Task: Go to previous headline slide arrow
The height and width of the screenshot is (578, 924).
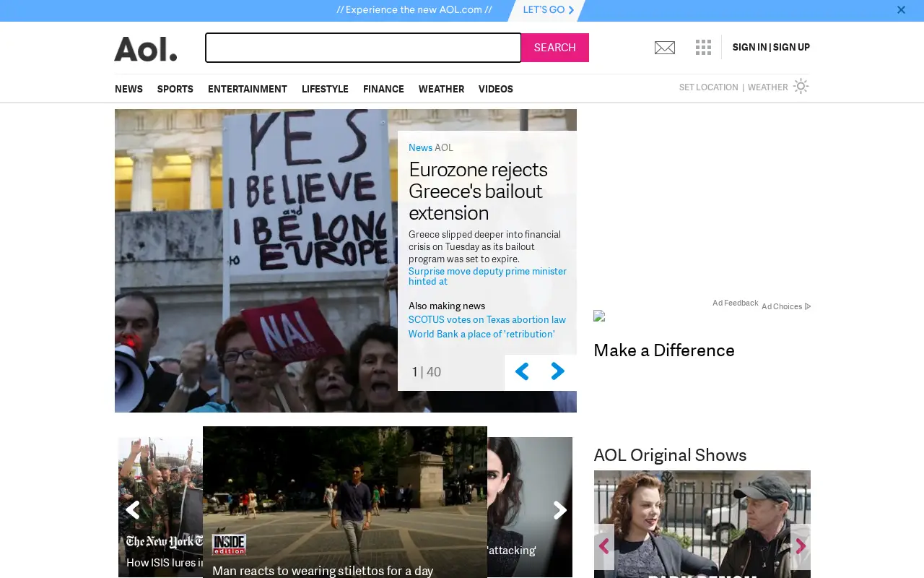Action: click(x=522, y=371)
